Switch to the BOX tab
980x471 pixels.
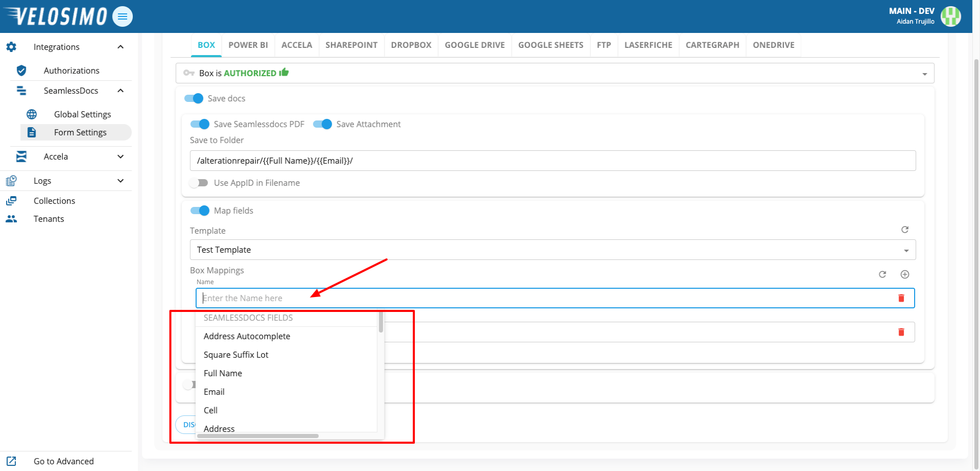click(206, 45)
